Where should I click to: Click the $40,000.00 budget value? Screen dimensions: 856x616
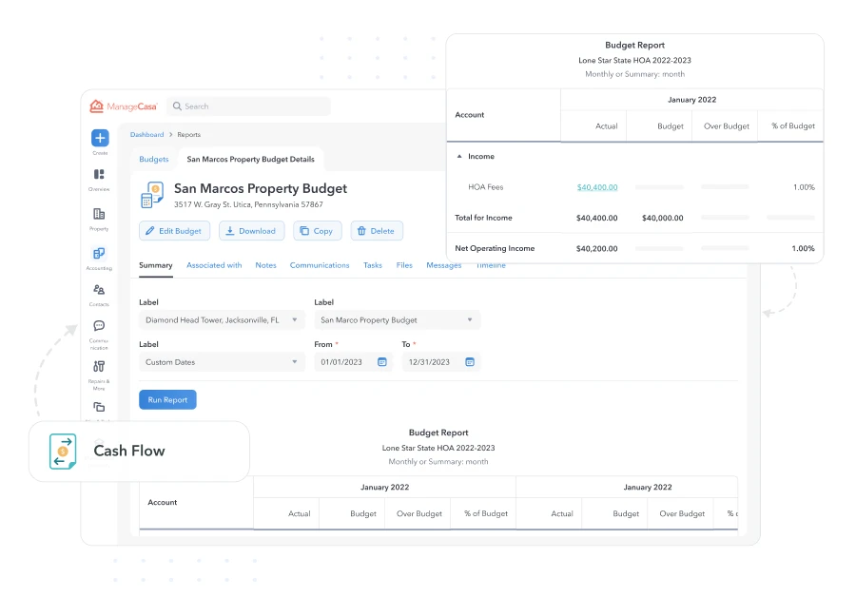coord(663,218)
